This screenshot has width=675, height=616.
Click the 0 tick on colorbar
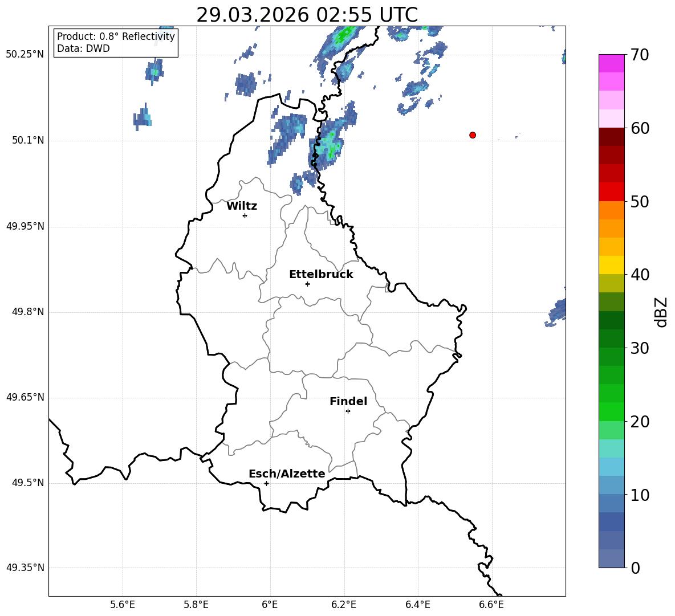pyautogui.click(x=636, y=568)
